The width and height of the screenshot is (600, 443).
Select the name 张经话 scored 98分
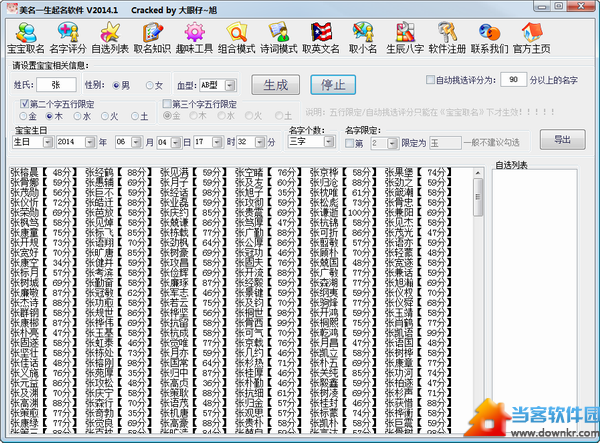click(192, 192)
